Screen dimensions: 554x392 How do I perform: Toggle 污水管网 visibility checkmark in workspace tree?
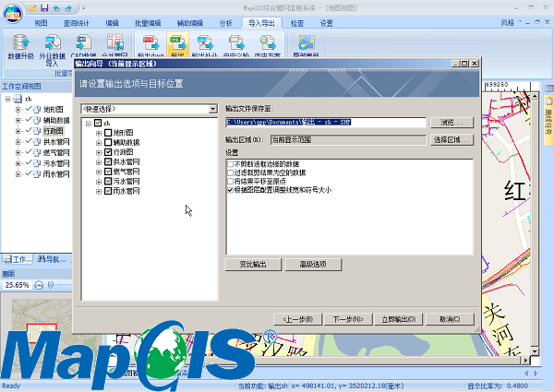pos(29,163)
